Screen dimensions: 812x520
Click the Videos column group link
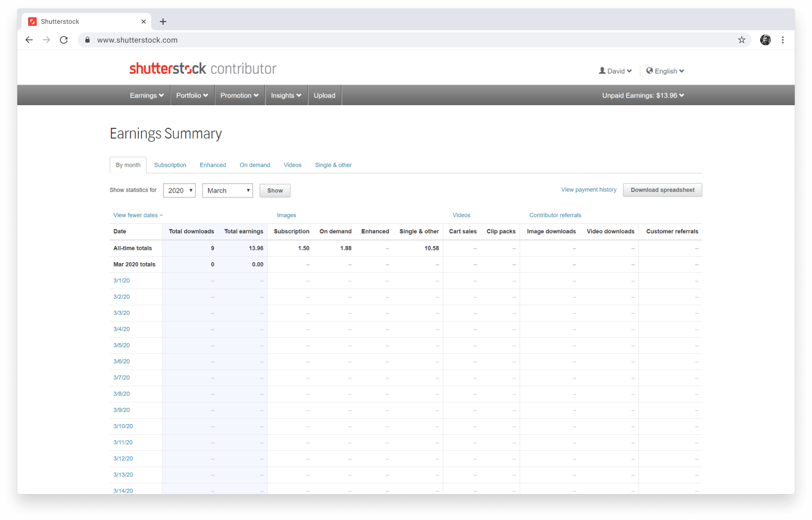461,215
